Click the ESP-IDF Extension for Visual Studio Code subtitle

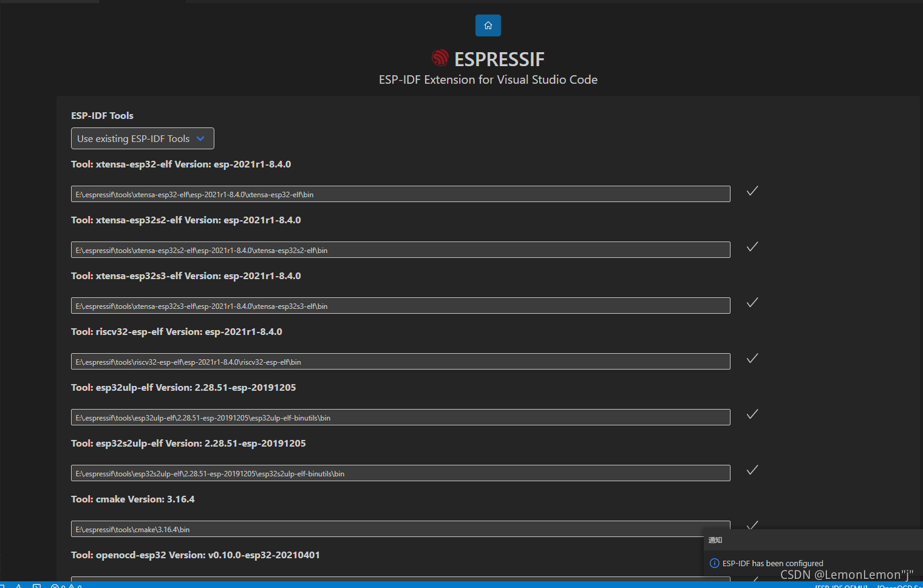488,79
